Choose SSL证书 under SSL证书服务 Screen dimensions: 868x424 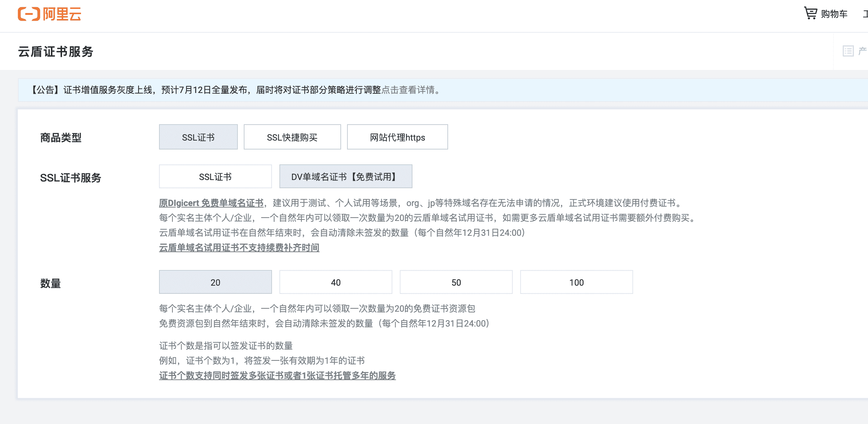pos(216,177)
